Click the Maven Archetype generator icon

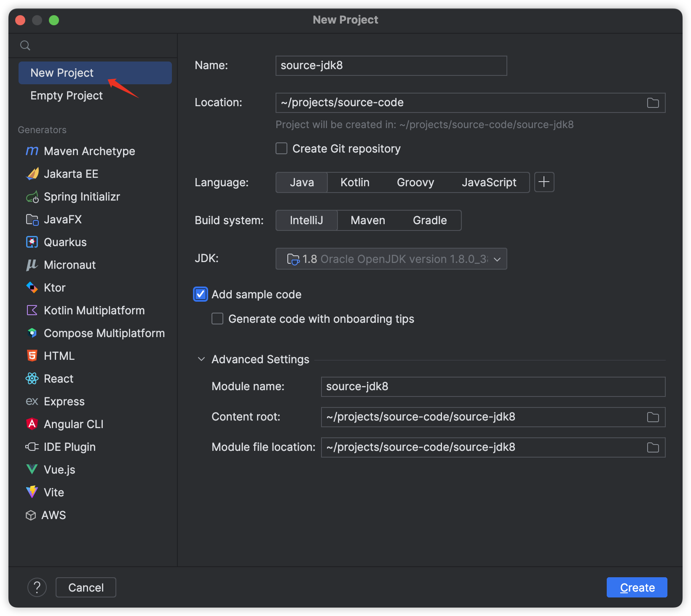click(x=32, y=151)
